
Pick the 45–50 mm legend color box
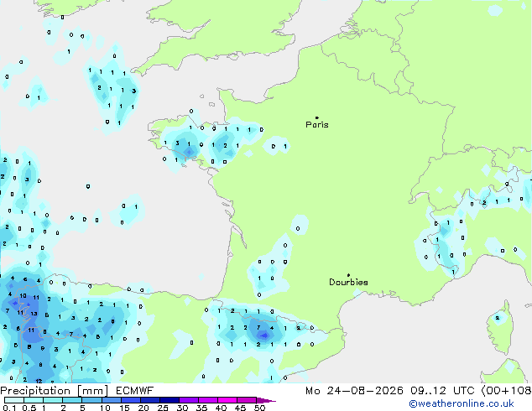247,400
